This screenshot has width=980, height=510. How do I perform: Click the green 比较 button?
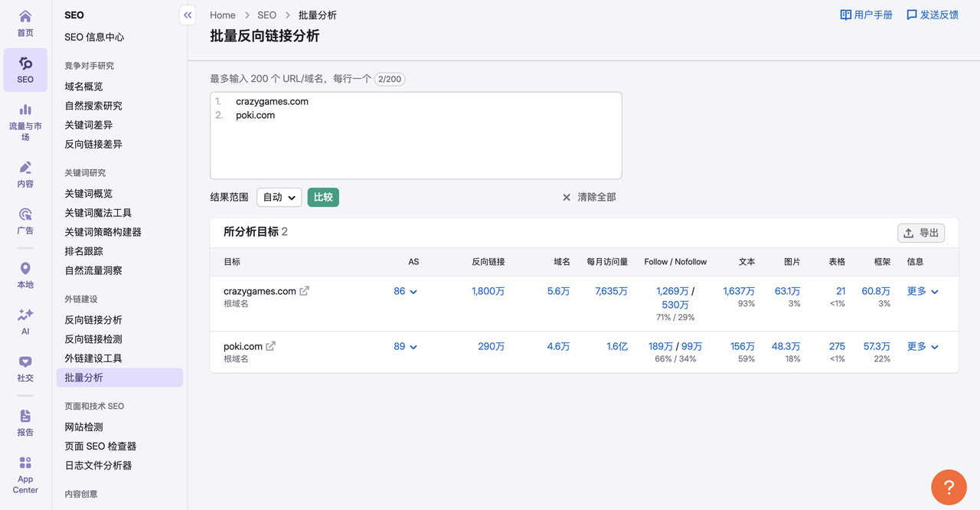(x=323, y=198)
